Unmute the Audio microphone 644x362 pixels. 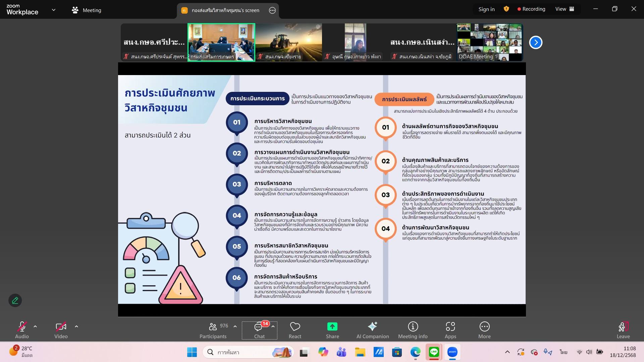22,327
